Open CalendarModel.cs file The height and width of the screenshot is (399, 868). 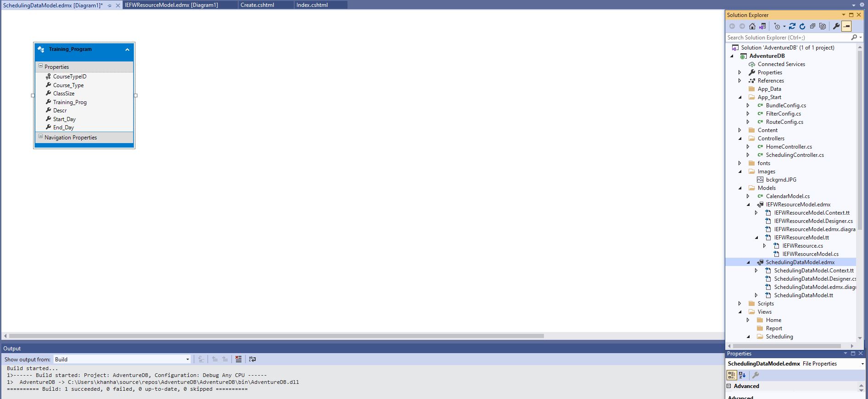tap(788, 196)
